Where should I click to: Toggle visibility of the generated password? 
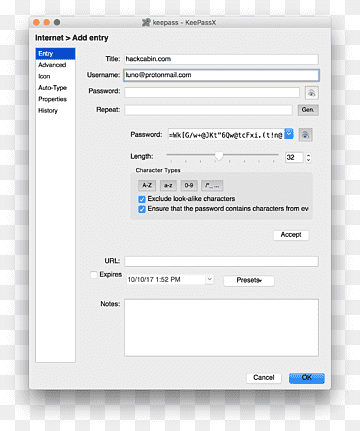click(x=305, y=135)
